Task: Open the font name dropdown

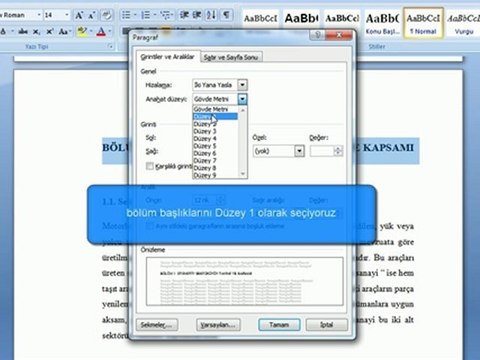Action: (39, 15)
